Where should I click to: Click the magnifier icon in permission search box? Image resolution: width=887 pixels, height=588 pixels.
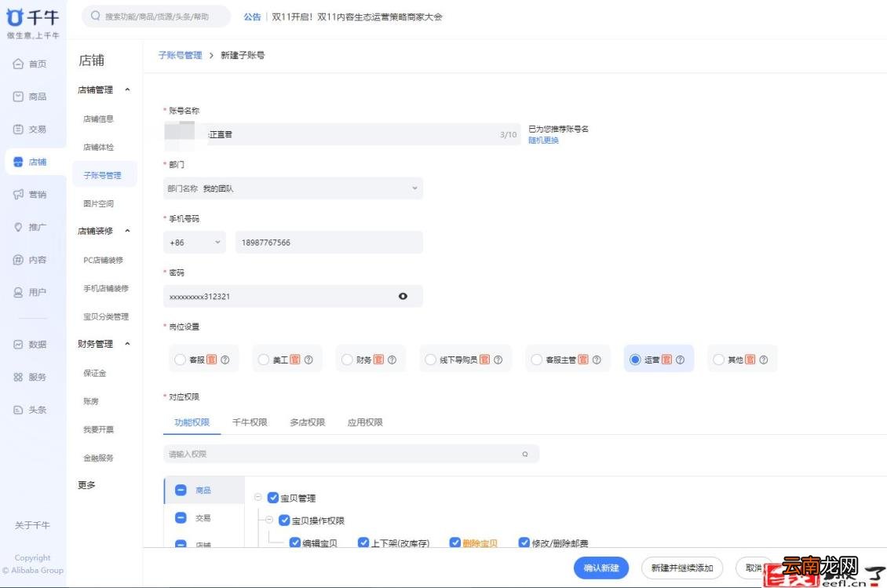525,454
